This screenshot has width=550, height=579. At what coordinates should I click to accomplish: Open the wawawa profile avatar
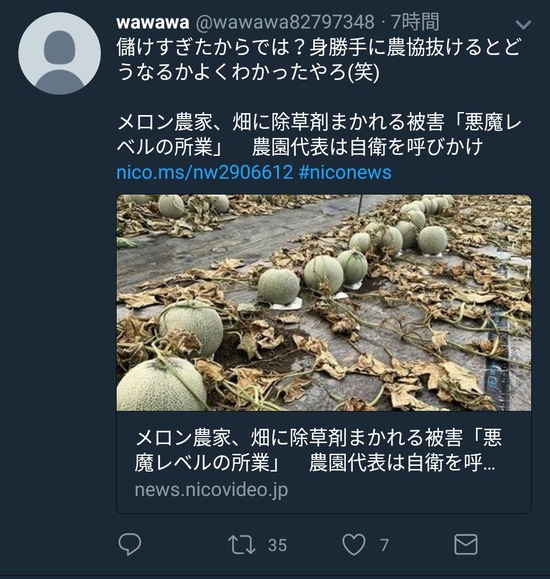(x=59, y=53)
